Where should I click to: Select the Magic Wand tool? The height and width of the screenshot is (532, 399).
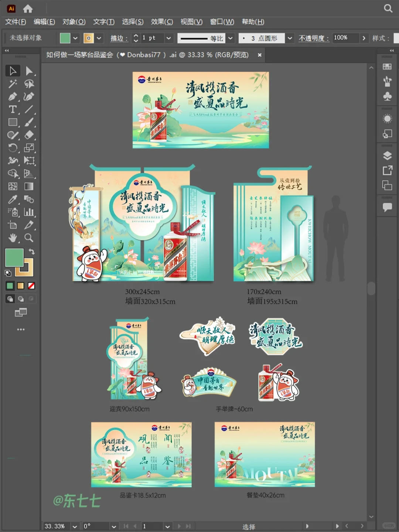coord(13,84)
